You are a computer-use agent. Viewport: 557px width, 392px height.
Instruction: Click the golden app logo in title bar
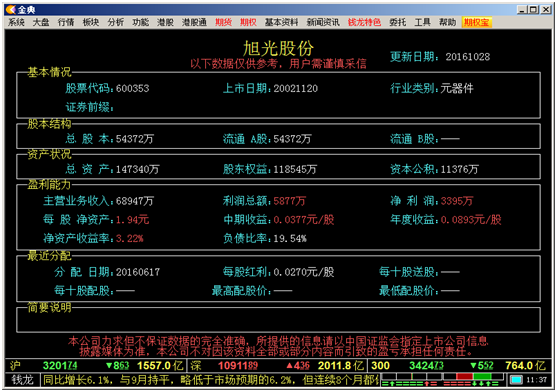pos(11,9)
